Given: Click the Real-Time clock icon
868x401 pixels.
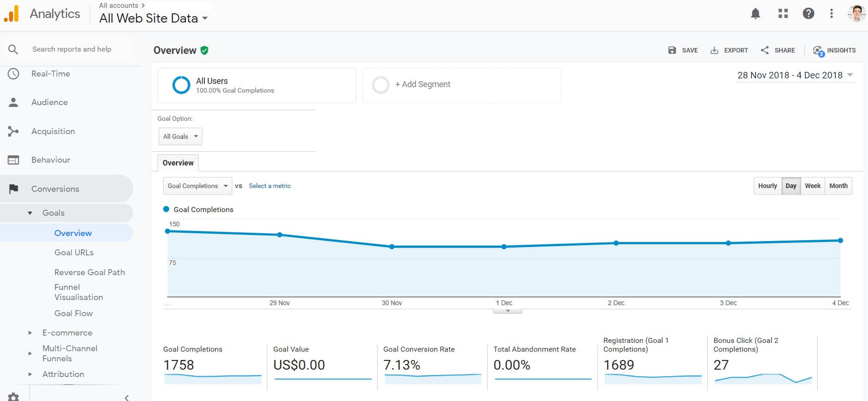Looking at the screenshot, I should [x=13, y=74].
